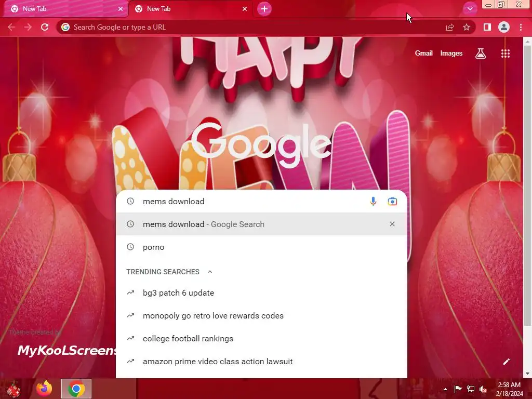Reload the page with refresh icon
532x399 pixels.
(x=45, y=27)
